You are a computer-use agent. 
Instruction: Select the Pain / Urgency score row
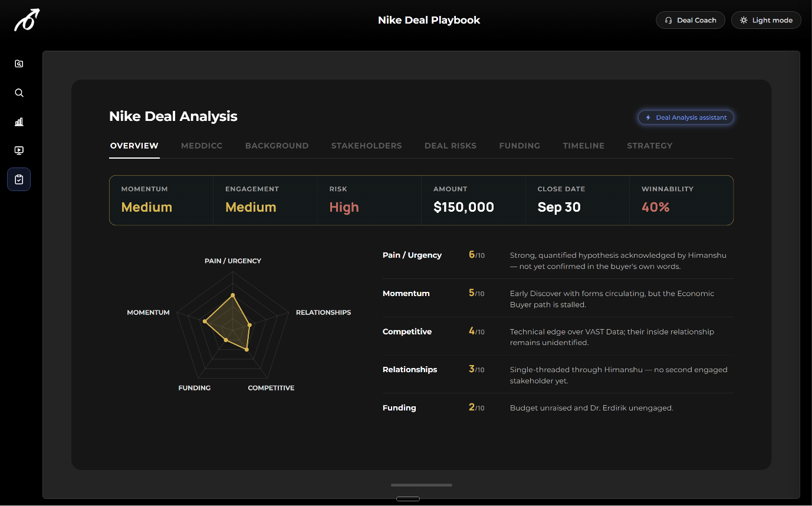point(558,261)
